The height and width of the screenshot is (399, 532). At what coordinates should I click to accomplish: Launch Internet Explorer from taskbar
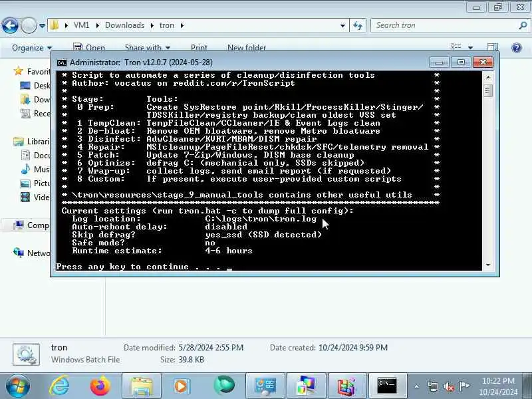click(59, 386)
